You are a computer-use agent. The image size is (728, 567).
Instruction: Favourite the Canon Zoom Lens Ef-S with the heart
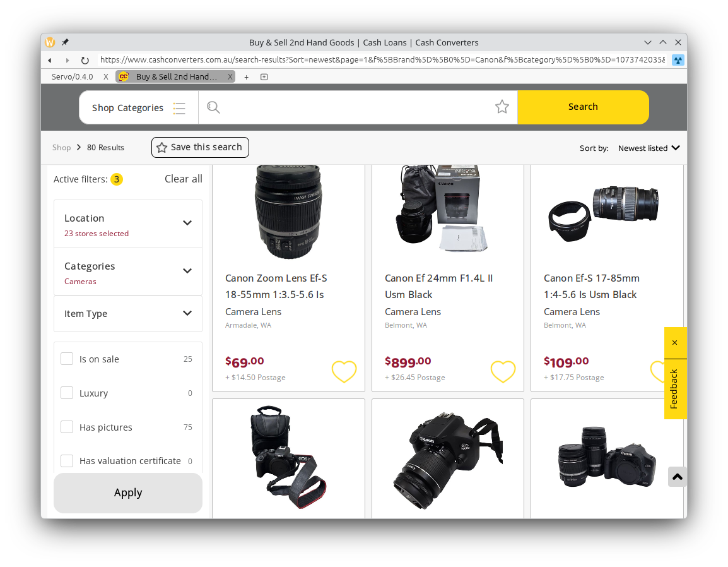[344, 371]
